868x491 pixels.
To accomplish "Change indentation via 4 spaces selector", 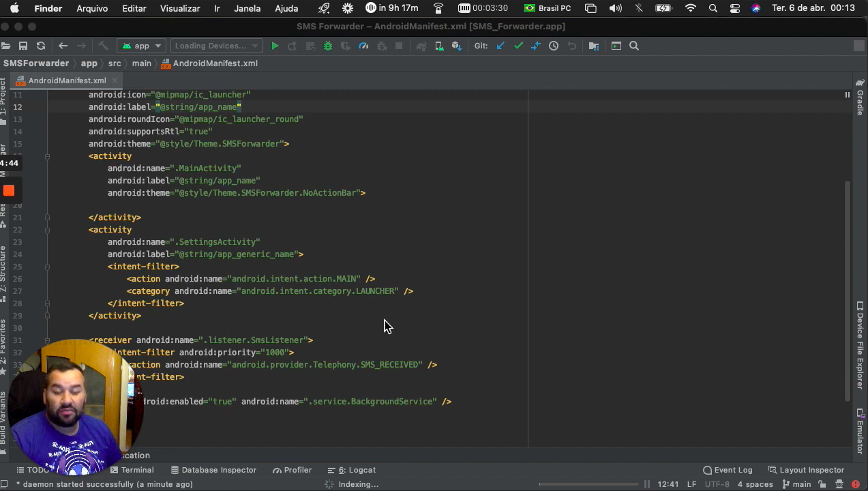I will pos(755,484).
